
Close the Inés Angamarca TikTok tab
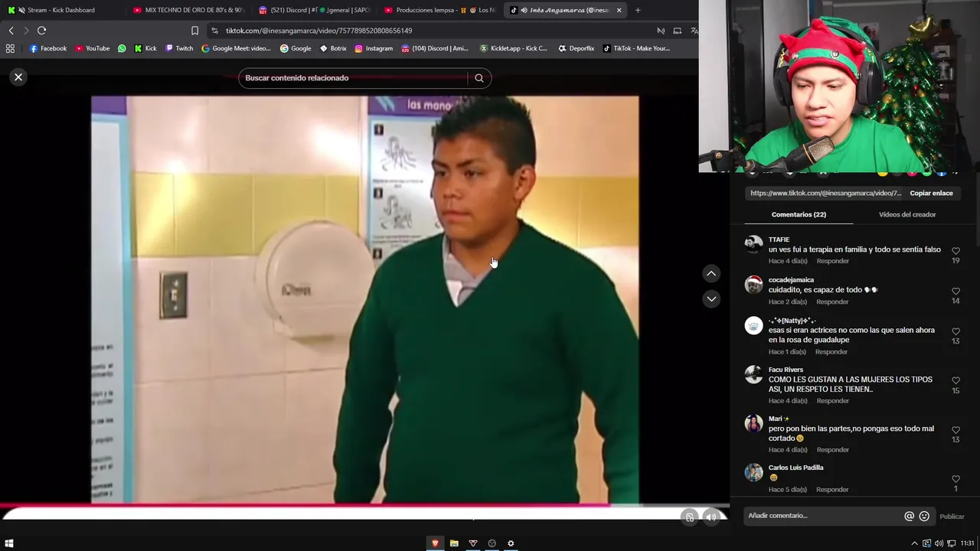(x=619, y=10)
